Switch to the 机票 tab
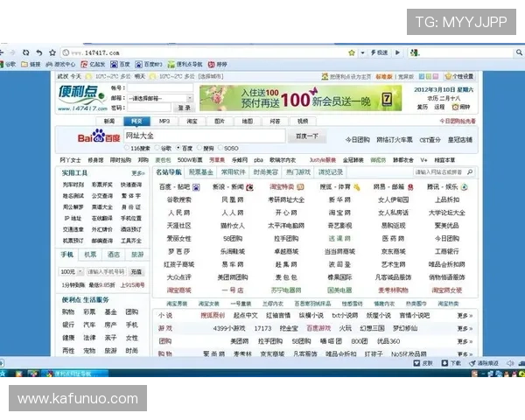 click(90, 255)
